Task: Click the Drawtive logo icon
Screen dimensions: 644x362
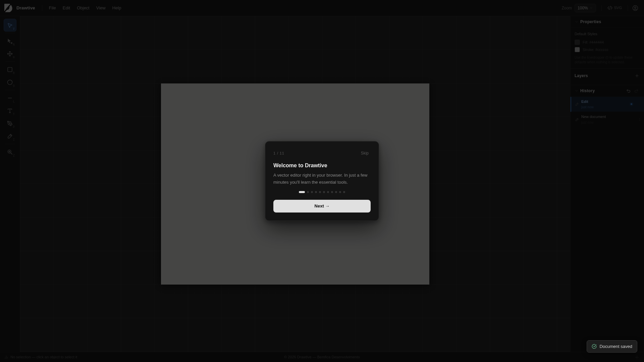Action: click(x=8, y=8)
